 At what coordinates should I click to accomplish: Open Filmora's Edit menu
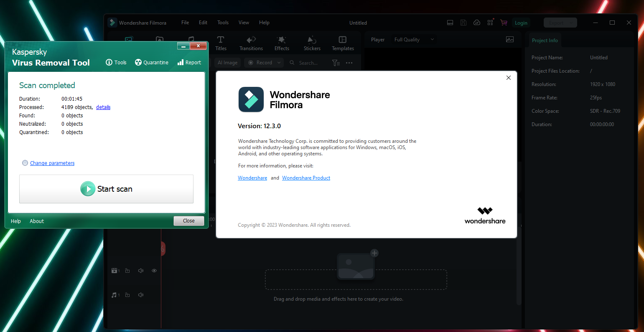tap(203, 23)
